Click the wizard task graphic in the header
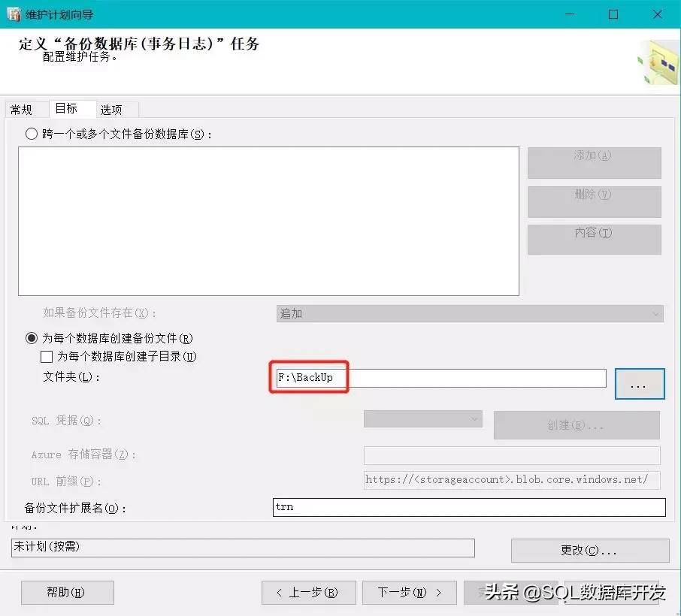Viewport: 681px width, 616px height. pyautogui.click(x=659, y=63)
